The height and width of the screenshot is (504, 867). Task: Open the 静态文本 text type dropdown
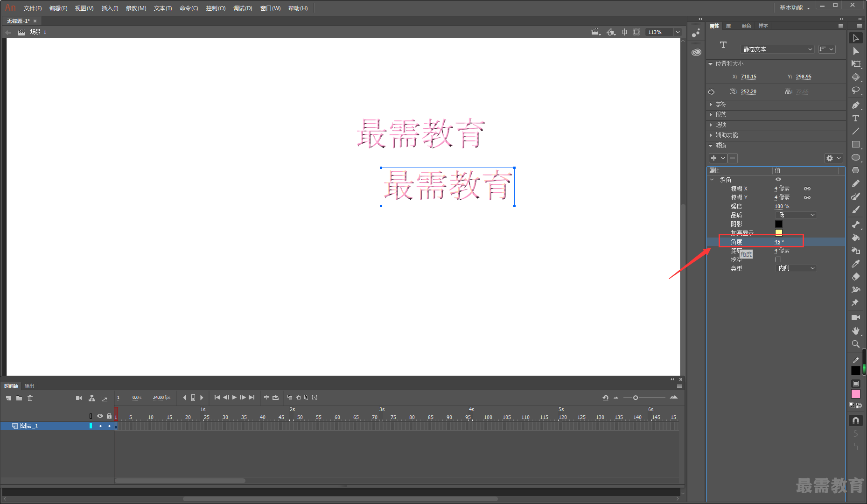point(778,49)
